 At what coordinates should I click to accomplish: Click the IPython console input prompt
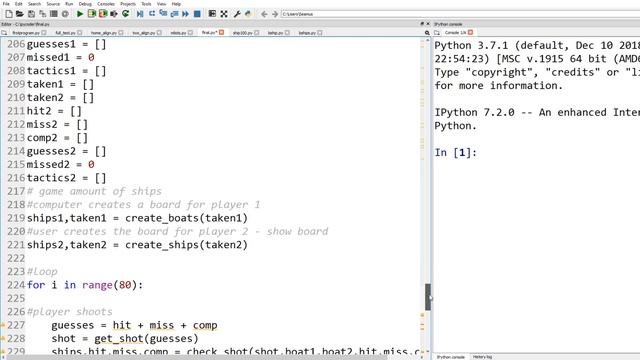tap(456, 153)
